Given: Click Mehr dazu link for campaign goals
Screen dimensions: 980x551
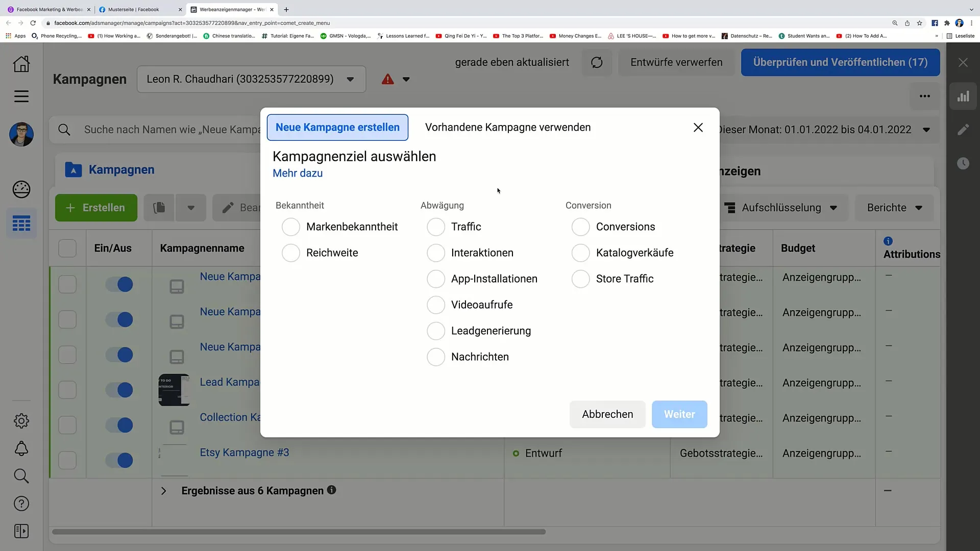Looking at the screenshot, I should point(298,173).
